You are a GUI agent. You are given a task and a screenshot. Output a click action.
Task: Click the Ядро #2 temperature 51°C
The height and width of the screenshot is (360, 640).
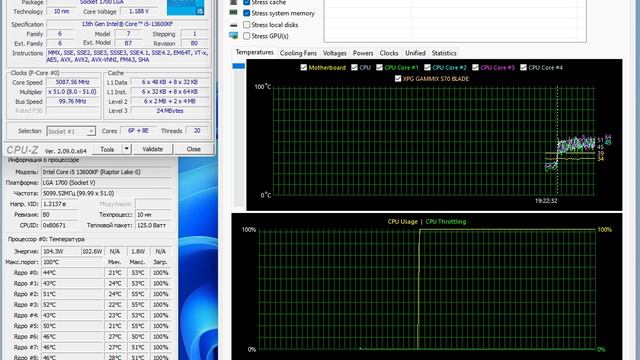pos(72,294)
